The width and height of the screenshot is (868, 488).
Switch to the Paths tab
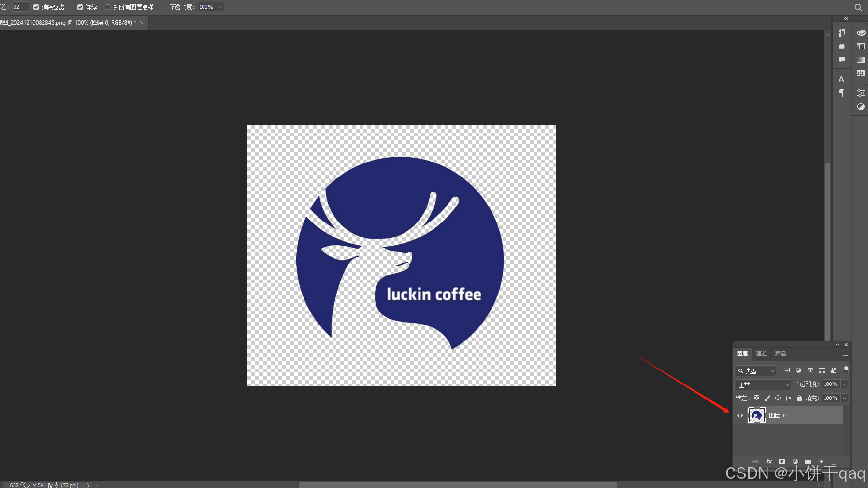(x=781, y=354)
